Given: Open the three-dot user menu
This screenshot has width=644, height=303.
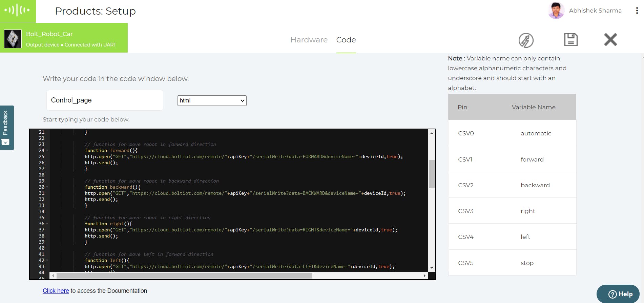Looking at the screenshot, I should point(637,11).
